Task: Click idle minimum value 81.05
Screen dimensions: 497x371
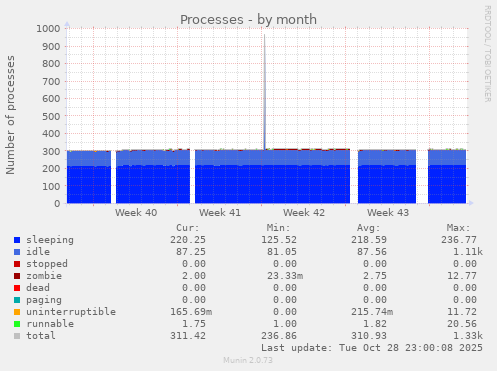Action: coord(281,252)
